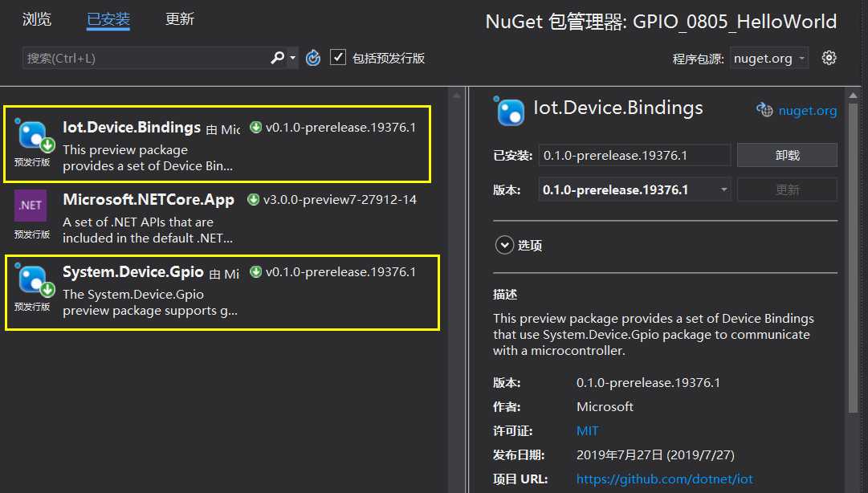The width and height of the screenshot is (868, 493).
Task: Click the details pane vertical scrollbar
Action: 853,257
